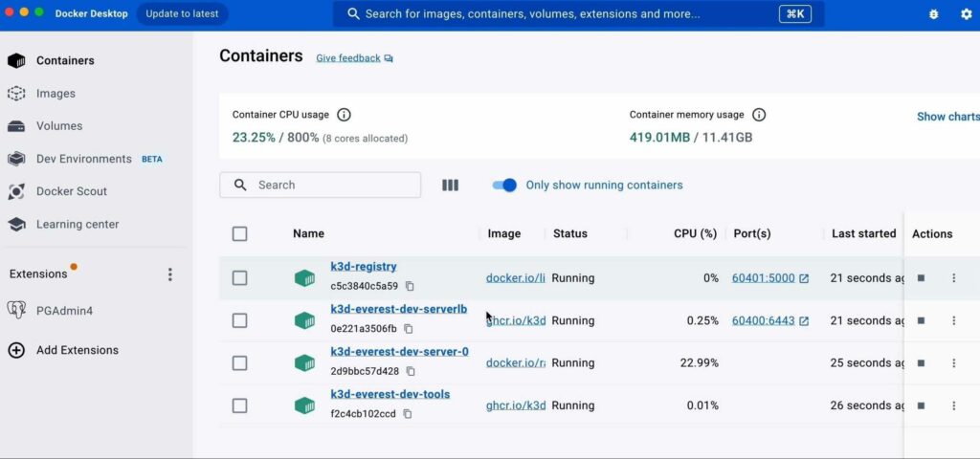Open the Extensions three-dot menu
The image size is (980, 459).
point(170,274)
